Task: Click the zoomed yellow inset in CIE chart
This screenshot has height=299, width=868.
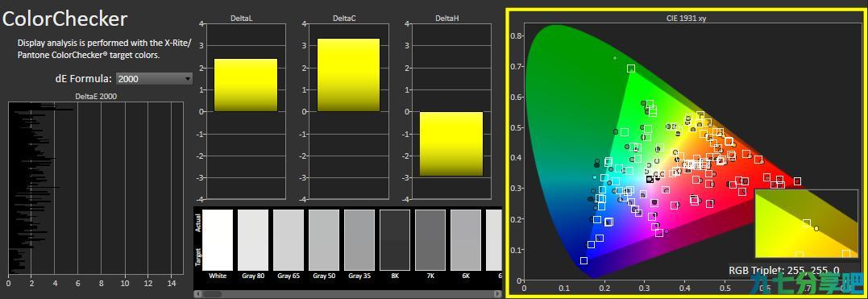Action: tap(806, 224)
